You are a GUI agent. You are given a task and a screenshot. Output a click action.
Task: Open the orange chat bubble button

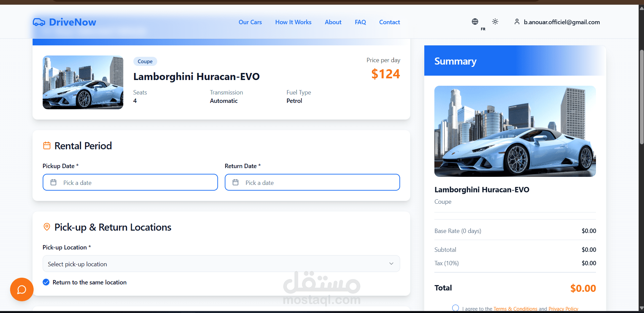[x=22, y=289]
